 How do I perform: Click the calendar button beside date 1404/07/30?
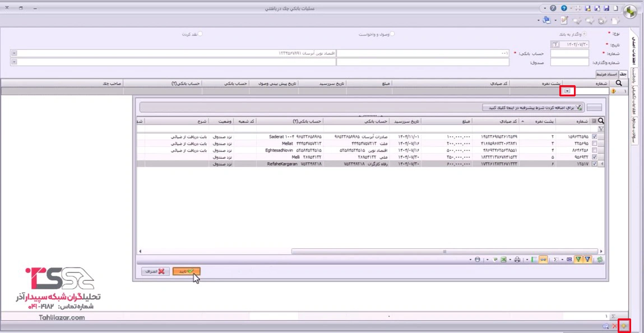click(555, 44)
